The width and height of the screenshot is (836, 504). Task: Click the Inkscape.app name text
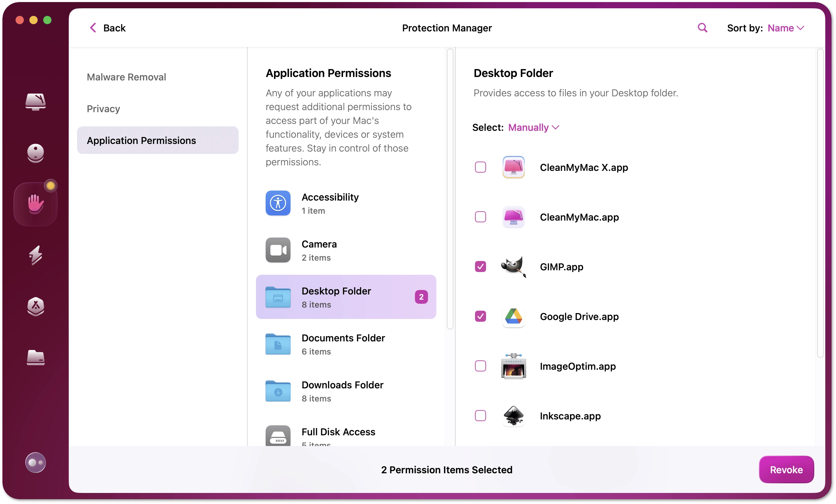[x=570, y=416]
